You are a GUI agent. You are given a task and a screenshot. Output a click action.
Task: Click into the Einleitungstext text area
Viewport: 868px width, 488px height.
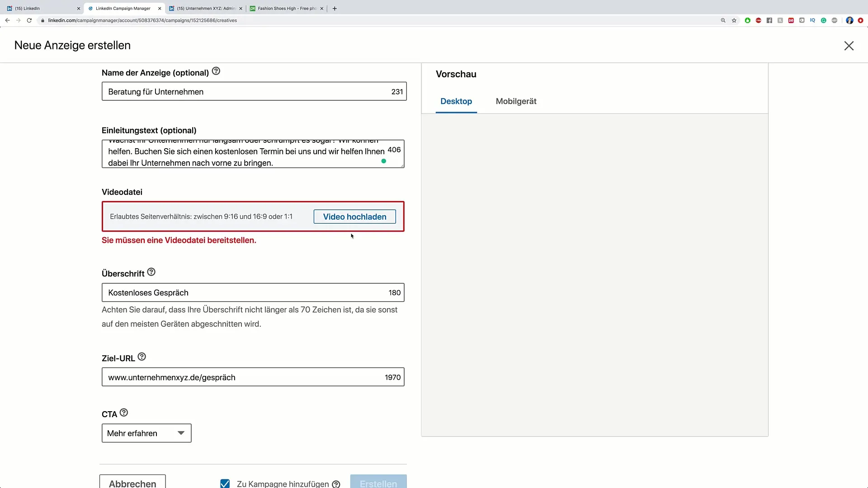tap(253, 154)
